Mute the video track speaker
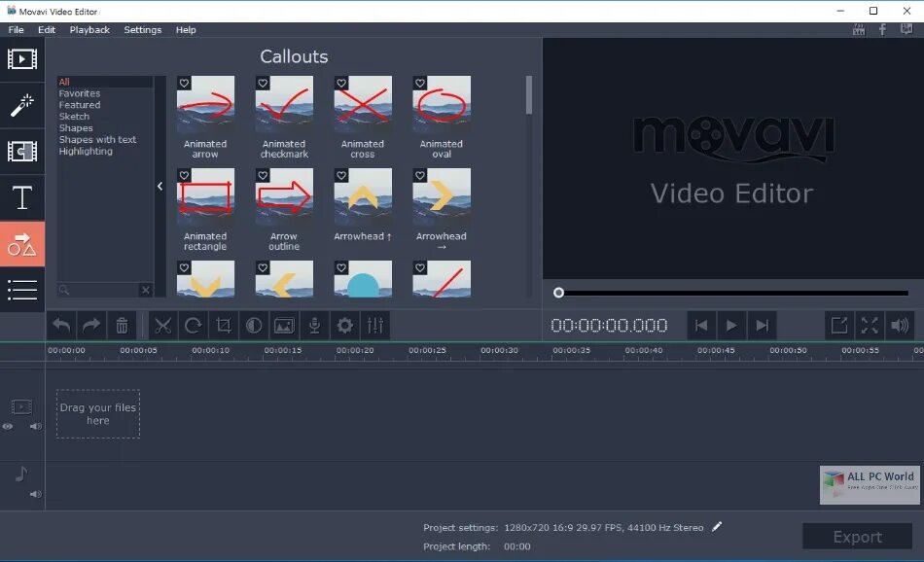The width and height of the screenshot is (924, 562). pos(36,426)
